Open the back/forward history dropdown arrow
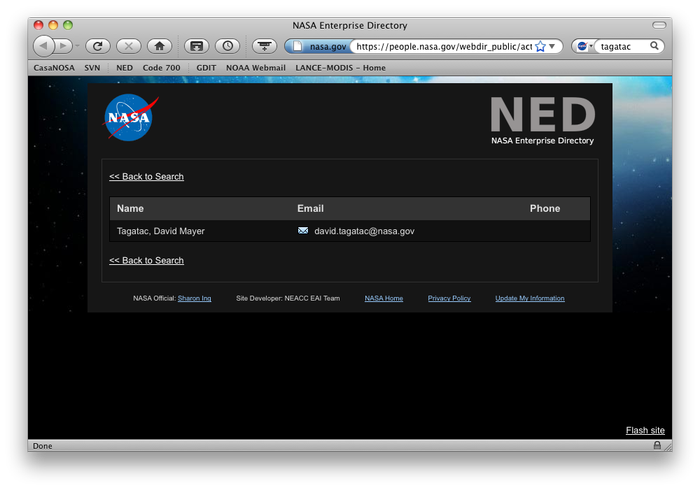This screenshot has height=490, width=700. coord(77,46)
